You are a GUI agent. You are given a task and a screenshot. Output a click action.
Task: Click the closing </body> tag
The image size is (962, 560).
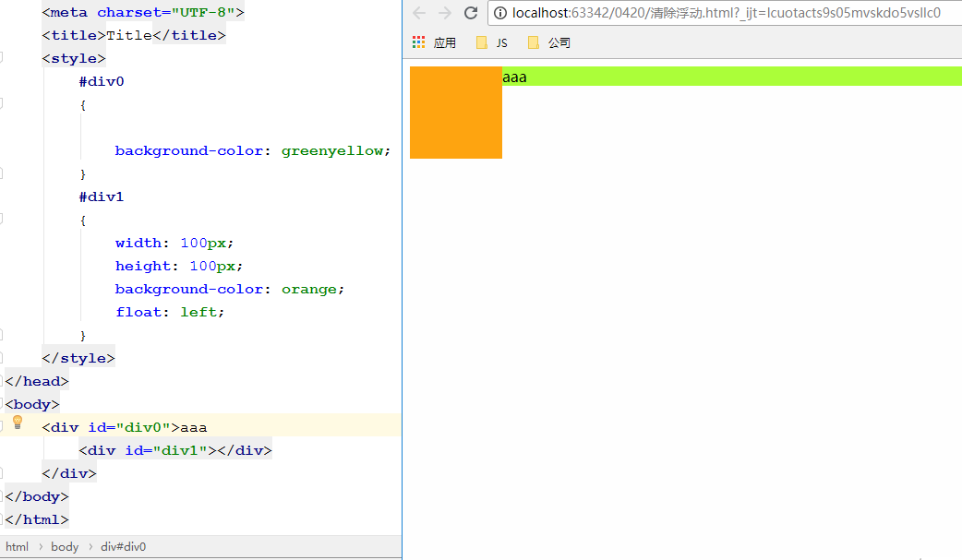pyautogui.click(x=37, y=497)
